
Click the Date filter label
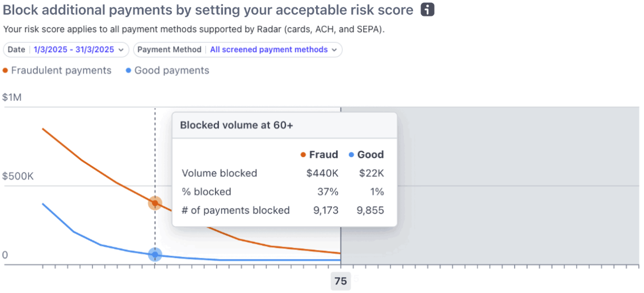click(16, 50)
